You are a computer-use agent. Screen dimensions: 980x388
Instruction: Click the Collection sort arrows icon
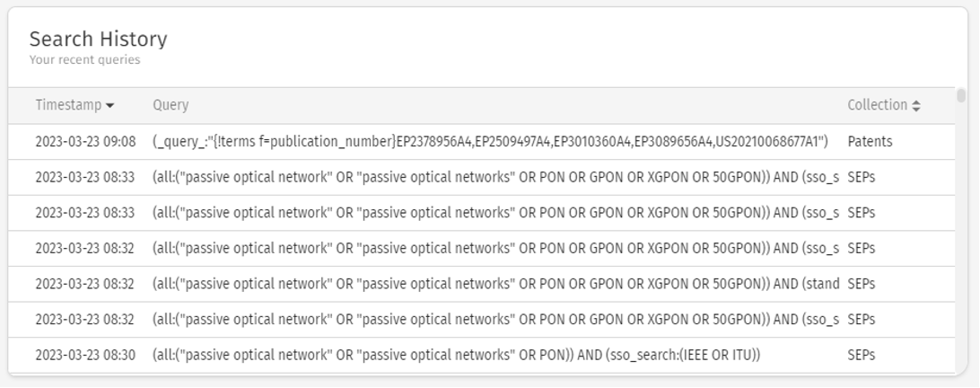coord(915,106)
